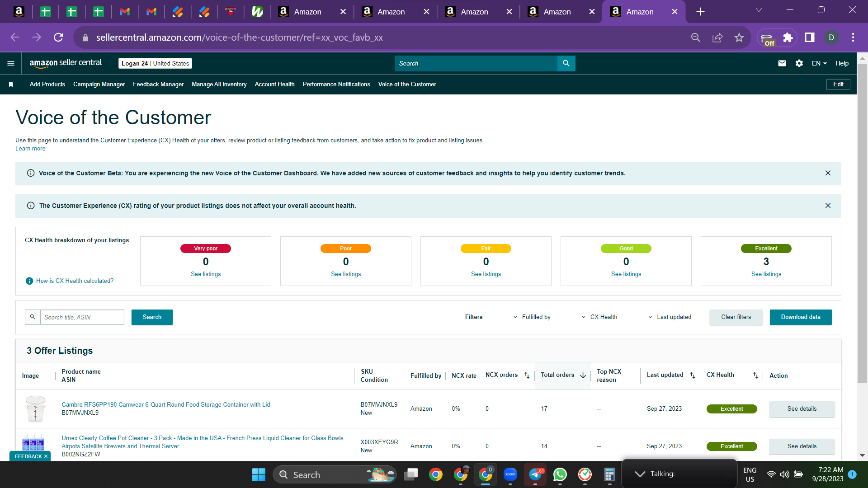Open the Windows Start menu
Viewport: 868px width, 488px height.
click(x=259, y=474)
